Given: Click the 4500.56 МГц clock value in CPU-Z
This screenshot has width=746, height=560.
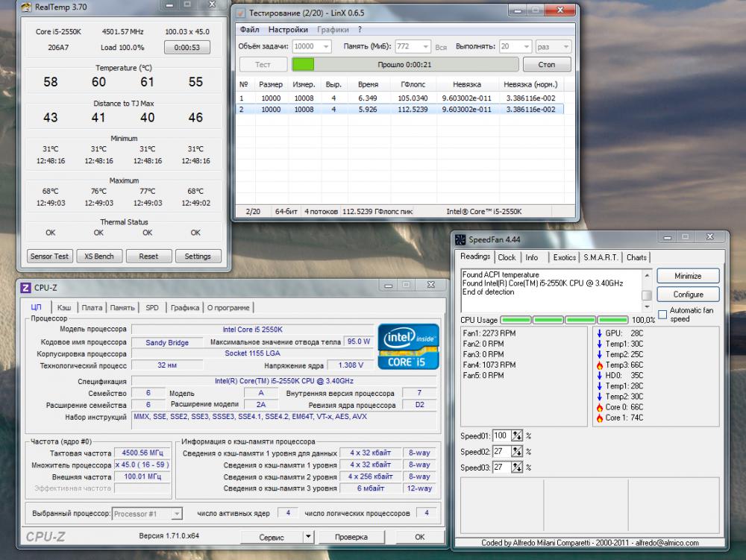Looking at the screenshot, I should 142,453.
